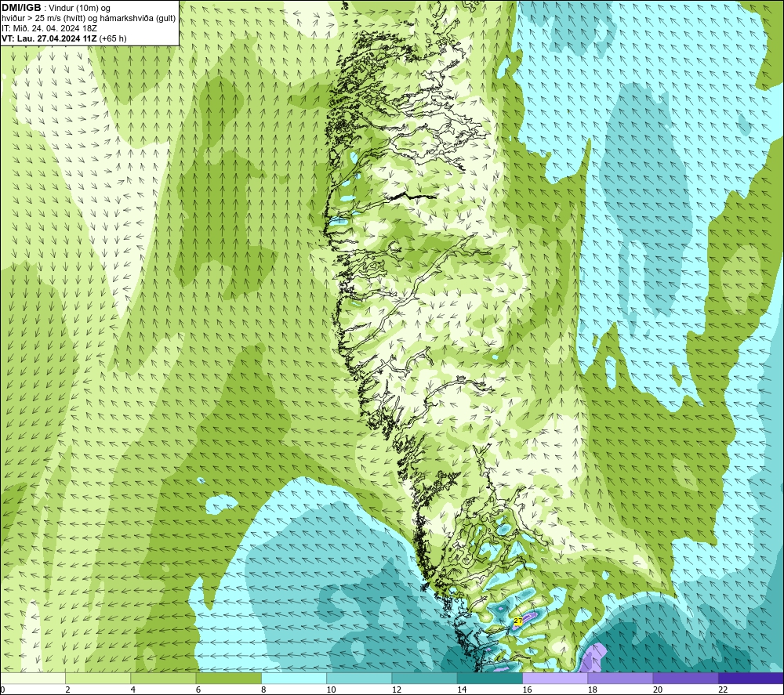The image size is (784, 695).
Task: Click the 10–12 m/s cyan legend swatch
Action: [359, 678]
